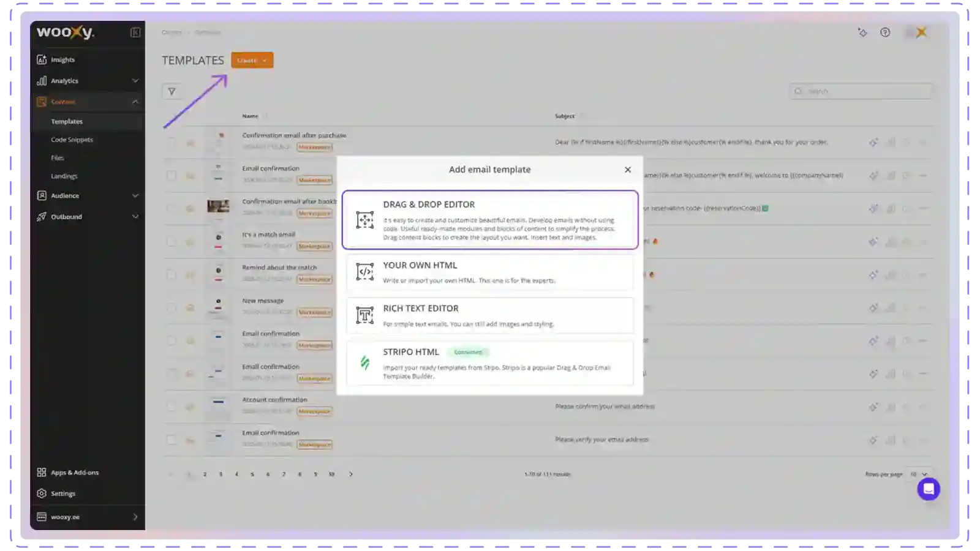Open the Create dropdown button
This screenshot has width=980, height=551.
click(x=252, y=60)
